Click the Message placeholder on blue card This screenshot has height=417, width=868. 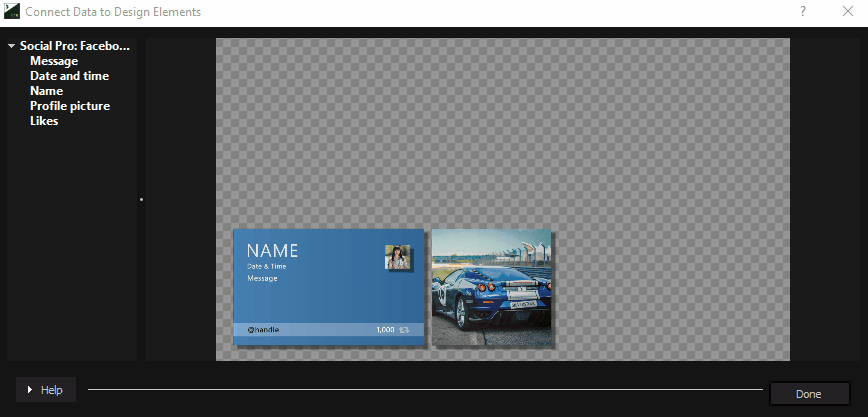[262, 279]
